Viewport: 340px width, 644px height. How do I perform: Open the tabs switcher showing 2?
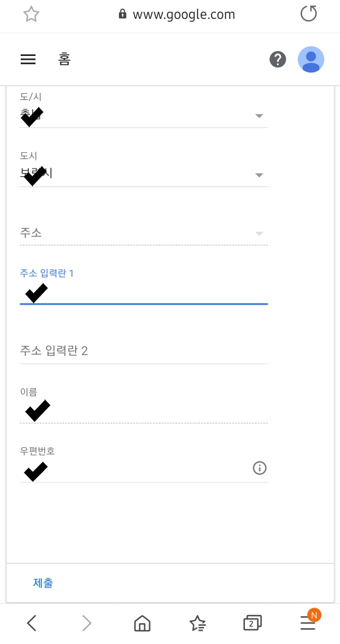(x=252, y=623)
